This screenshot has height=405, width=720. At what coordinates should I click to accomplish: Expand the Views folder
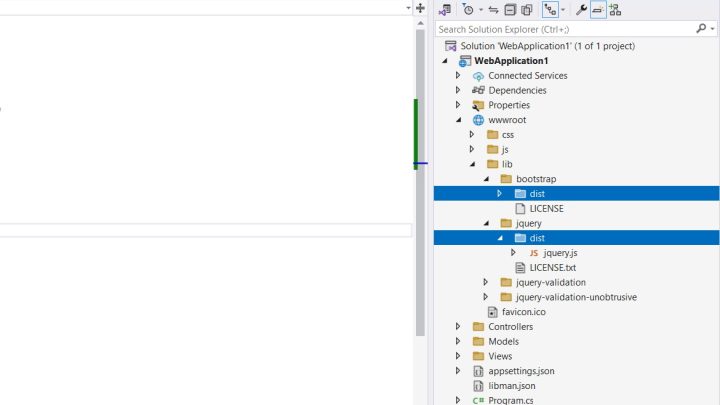click(x=458, y=356)
